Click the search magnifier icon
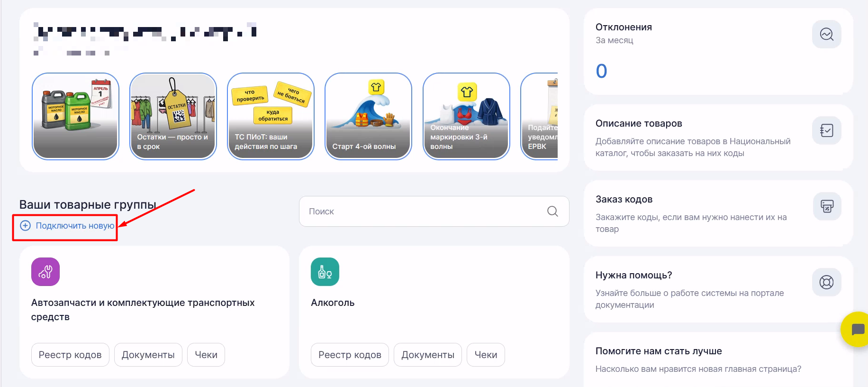 click(x=552, y=212)
